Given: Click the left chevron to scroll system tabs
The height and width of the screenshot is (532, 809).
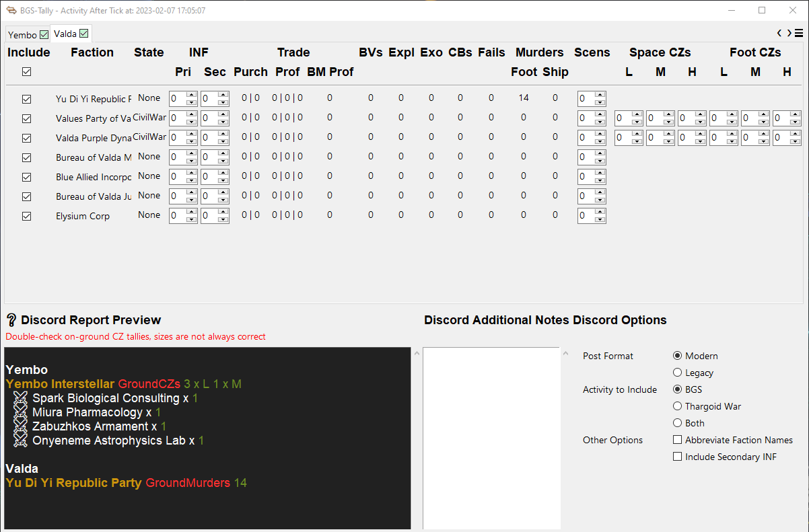Looking at the screenshot, I should coord(779,32).
